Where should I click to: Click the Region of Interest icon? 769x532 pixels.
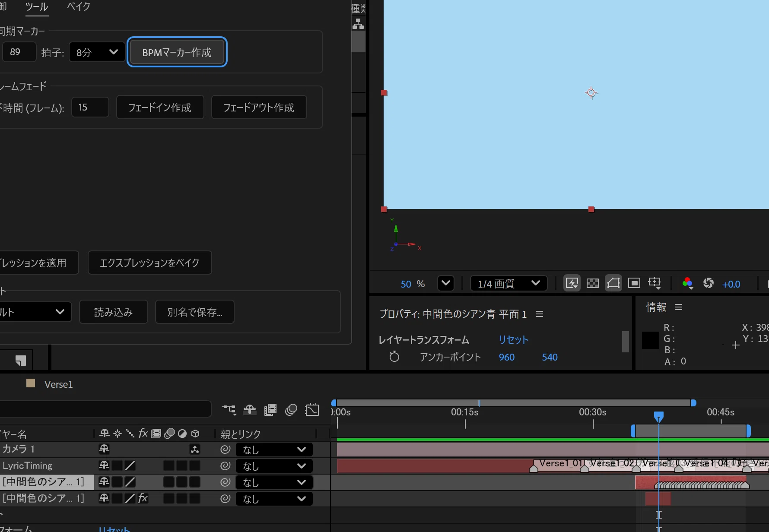pos(634,283)
